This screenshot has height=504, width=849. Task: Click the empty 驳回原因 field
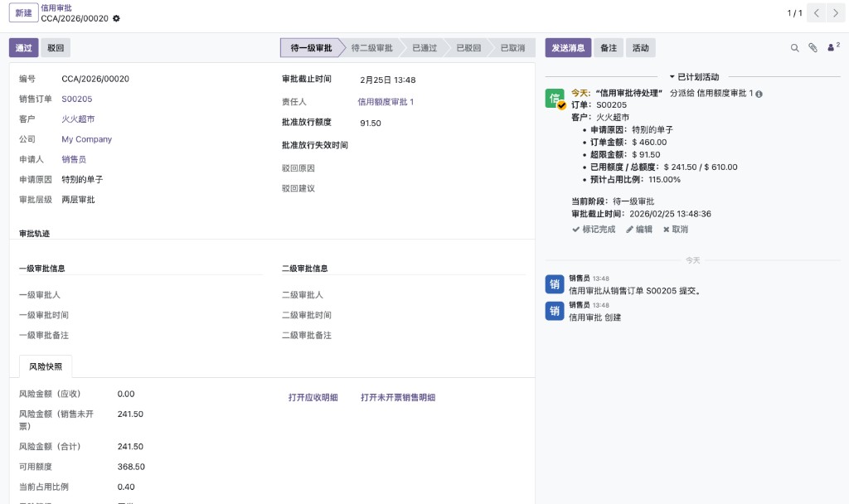point(441,168)
